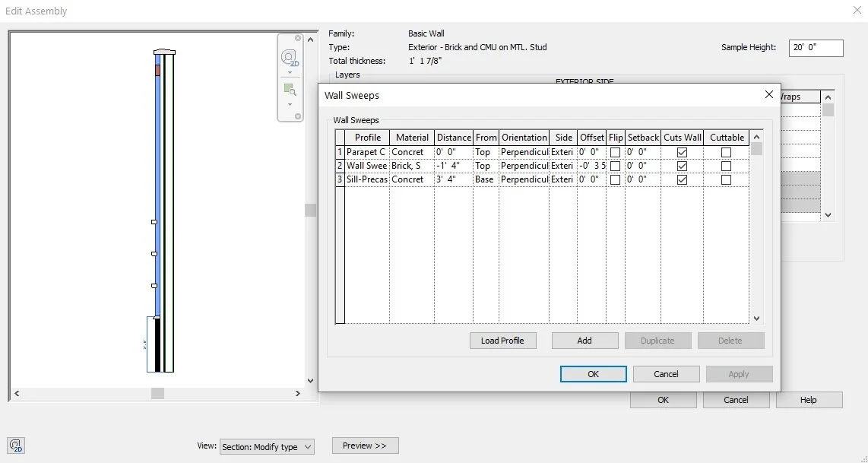Select the Zoom Region tool on the navigation bar

[290, 89]
